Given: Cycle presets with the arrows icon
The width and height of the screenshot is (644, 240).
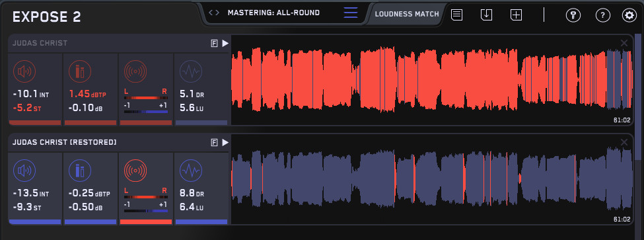Looking at the screenshot, I should tap(214, 13).
